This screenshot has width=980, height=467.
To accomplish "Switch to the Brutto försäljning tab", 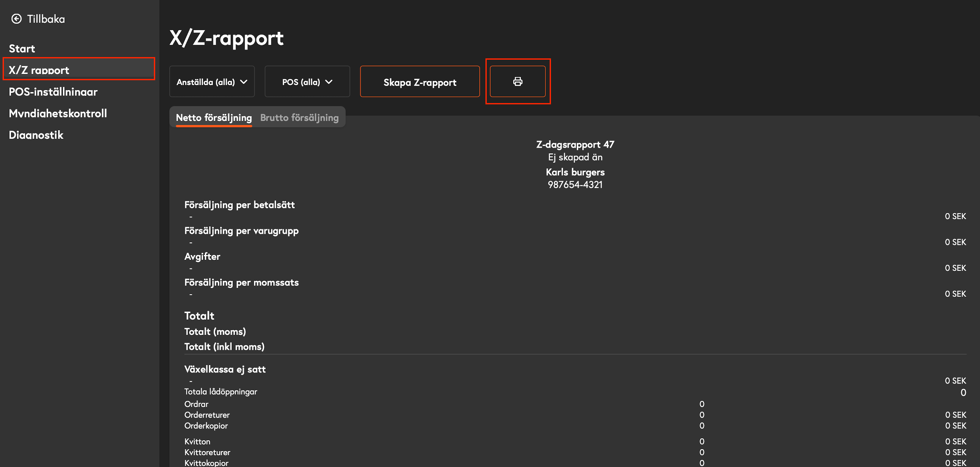I will (299, 118).
